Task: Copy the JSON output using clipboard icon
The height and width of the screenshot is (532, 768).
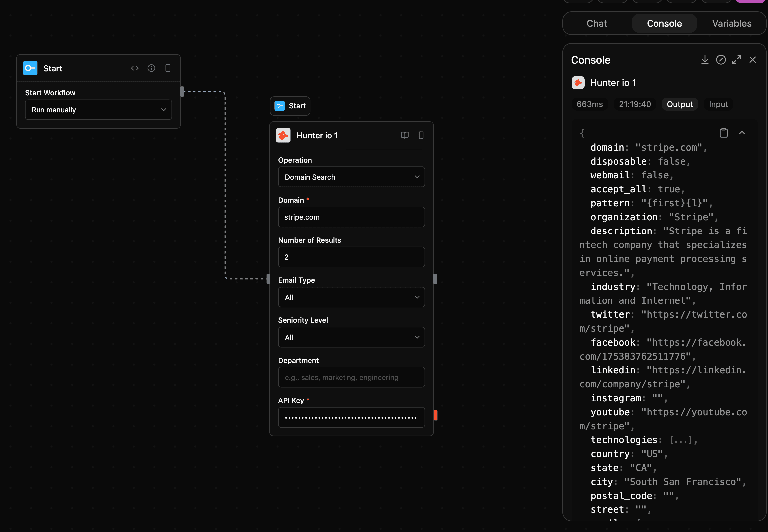Action: [723, 132]
